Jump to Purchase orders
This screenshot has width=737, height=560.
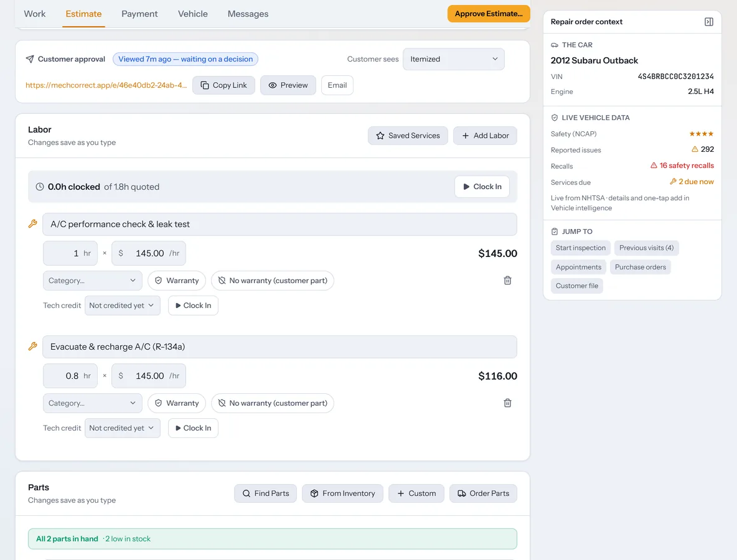pos(640,268)
